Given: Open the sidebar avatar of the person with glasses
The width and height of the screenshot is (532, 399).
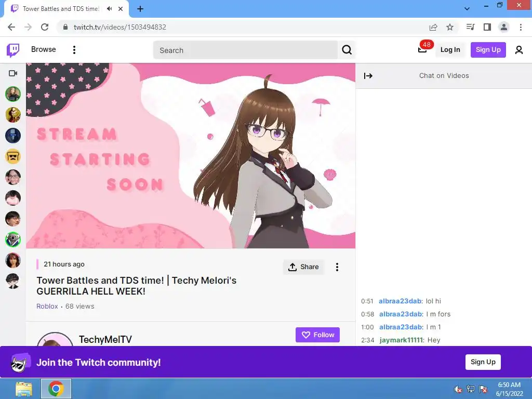Looking at the screenshot, I should pyautogui.click(x=13, y=177).
